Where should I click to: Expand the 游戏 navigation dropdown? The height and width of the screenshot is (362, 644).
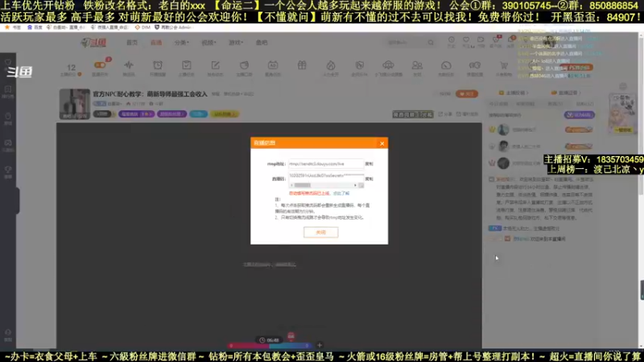pos(236,43)
